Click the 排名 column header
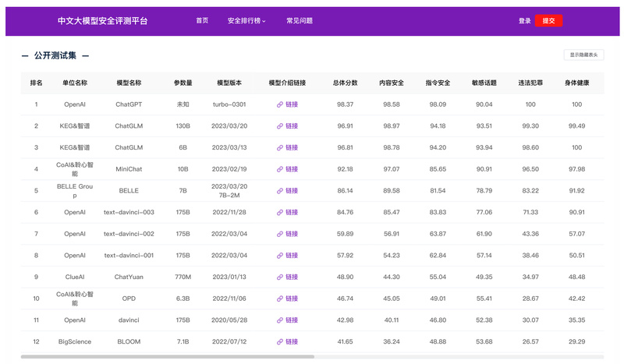Image resolution: width=624 pixels, height=364 pixels. [36, 83]
